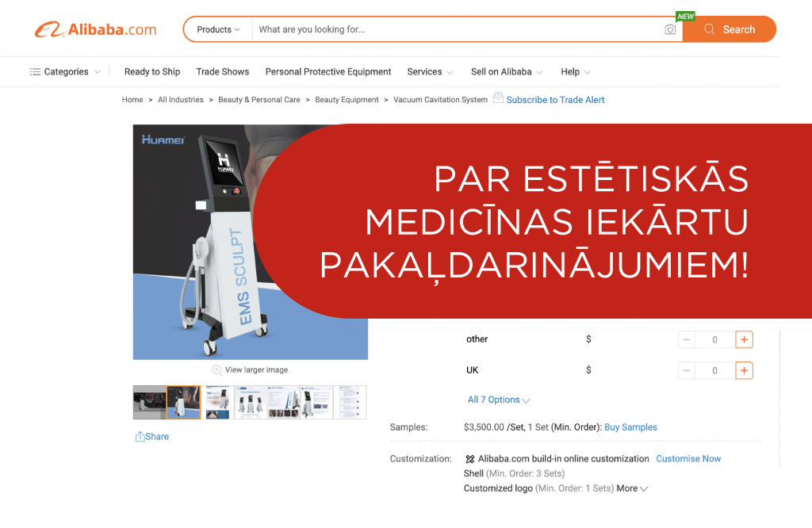Viewport: 812px width, 528px height.
Task: Click View larger image
Action: [256, 369]
